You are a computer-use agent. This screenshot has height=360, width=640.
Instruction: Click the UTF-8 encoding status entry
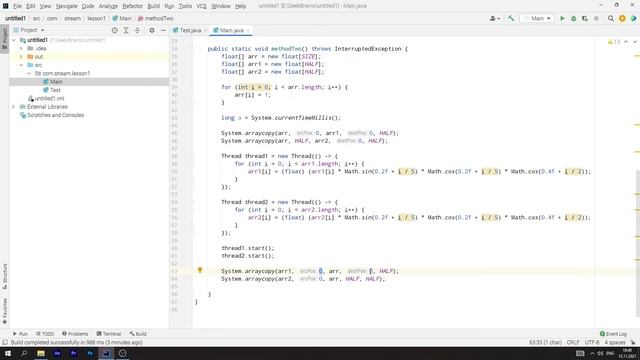coord(592,342)
